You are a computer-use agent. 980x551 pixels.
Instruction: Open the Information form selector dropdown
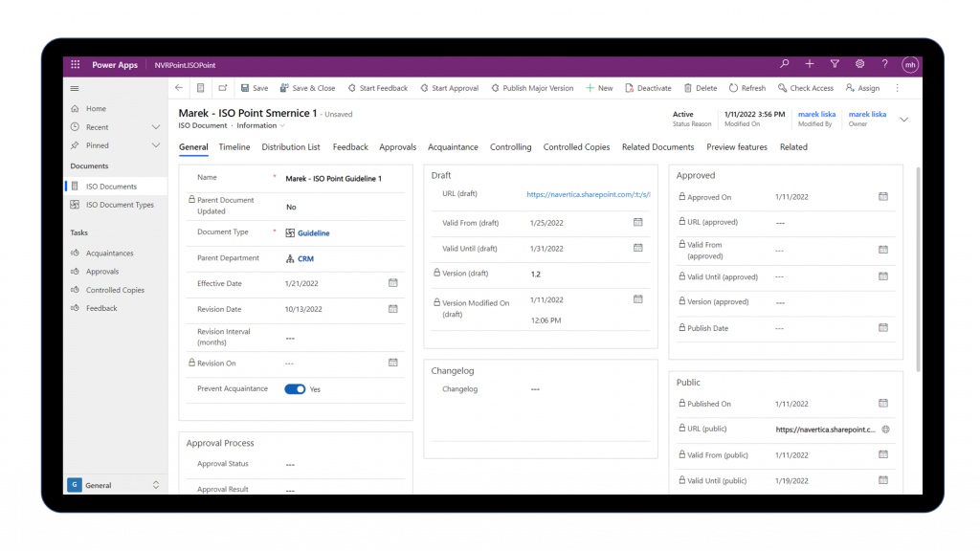click(260, 125)
